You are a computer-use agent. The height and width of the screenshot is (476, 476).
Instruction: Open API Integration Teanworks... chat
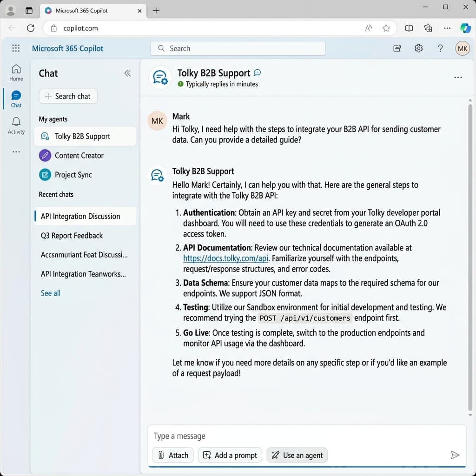pyautogui.click(x=86, y=274)
